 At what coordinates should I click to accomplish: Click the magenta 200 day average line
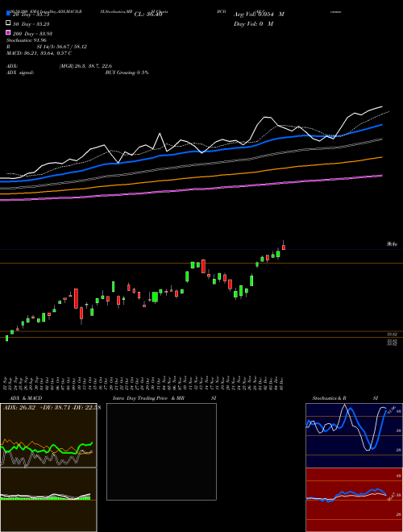pos(190,189)
